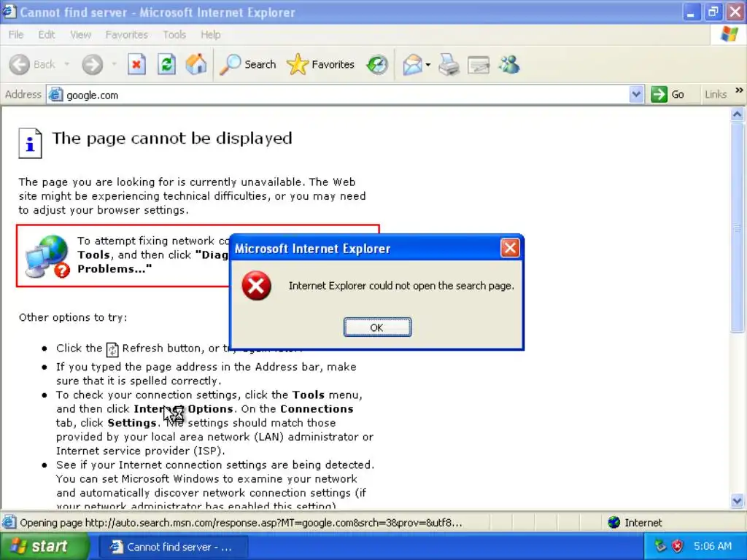Click the small Refresh icon in the page text

tap(112, 349)
